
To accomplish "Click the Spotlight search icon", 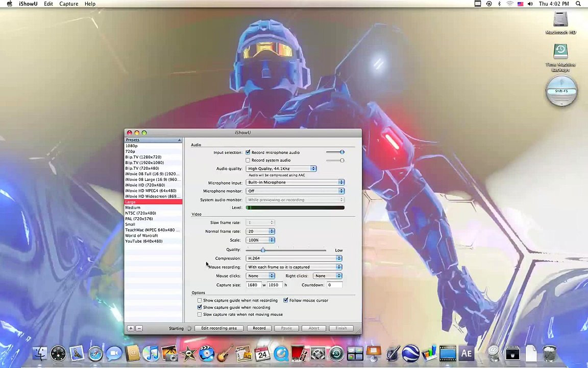I will pyautogui.click(x=578, y=4).
